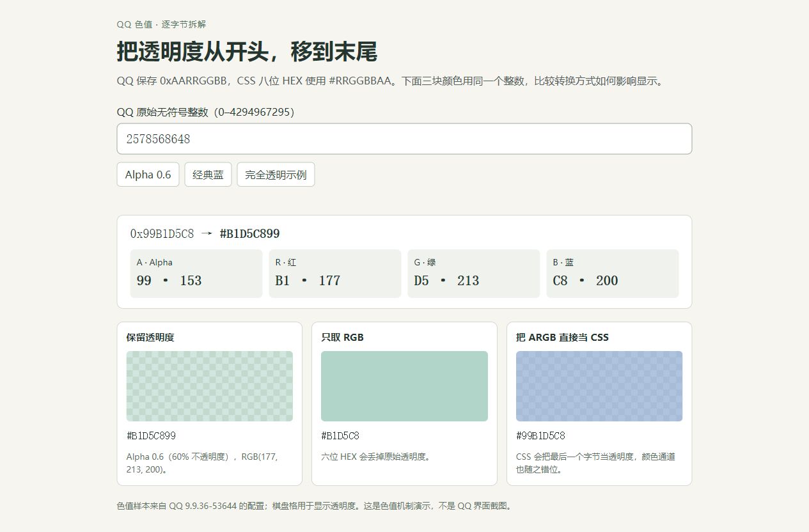Click the QQ raw integer input field
This screenshot has width=809, height=532.
tap(404, 139)
